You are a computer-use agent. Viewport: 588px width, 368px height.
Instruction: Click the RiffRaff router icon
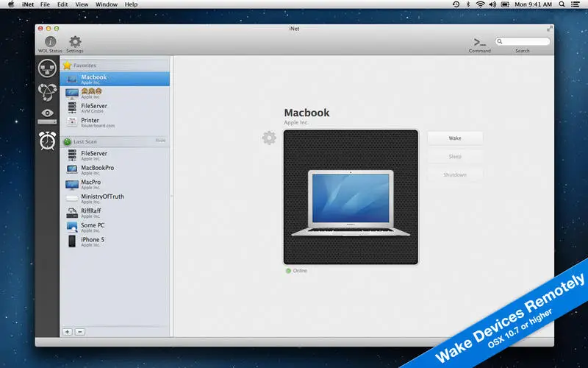pos(72,213)
